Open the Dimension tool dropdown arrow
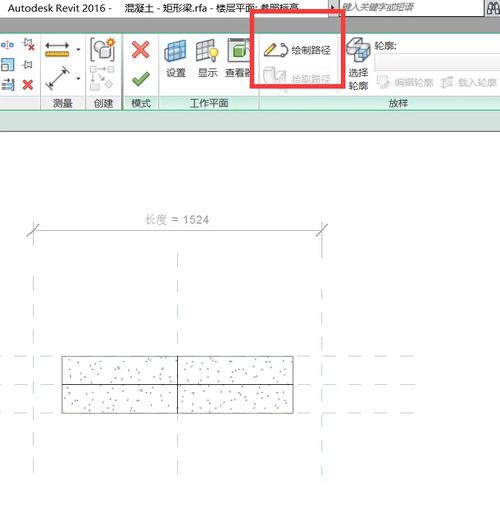The image size is (500, 520). point(78,79)
